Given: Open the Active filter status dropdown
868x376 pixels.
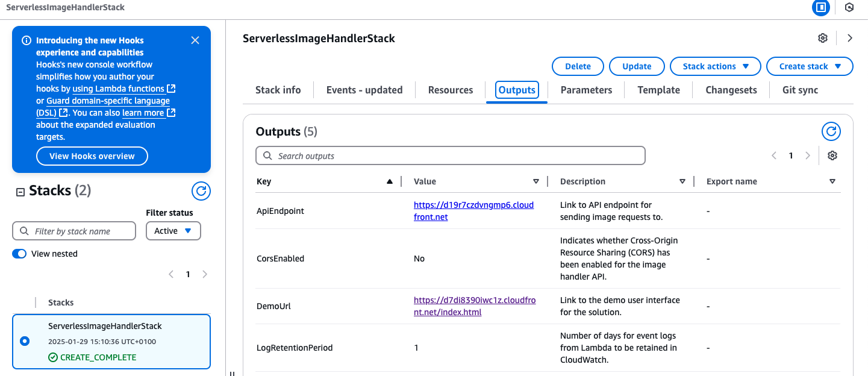Looking at the screenshot, I should [x=173, y=231].
